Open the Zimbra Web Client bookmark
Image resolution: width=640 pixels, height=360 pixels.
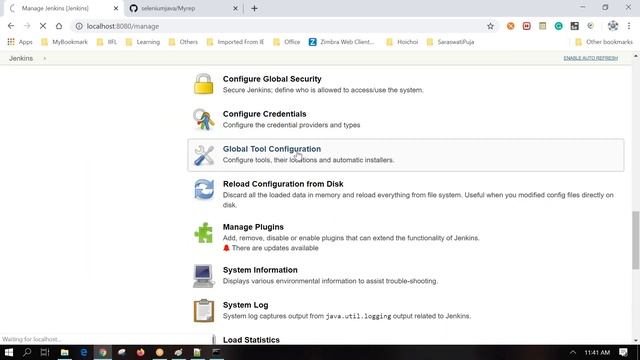pyautogui.click(x=341, y=42)
